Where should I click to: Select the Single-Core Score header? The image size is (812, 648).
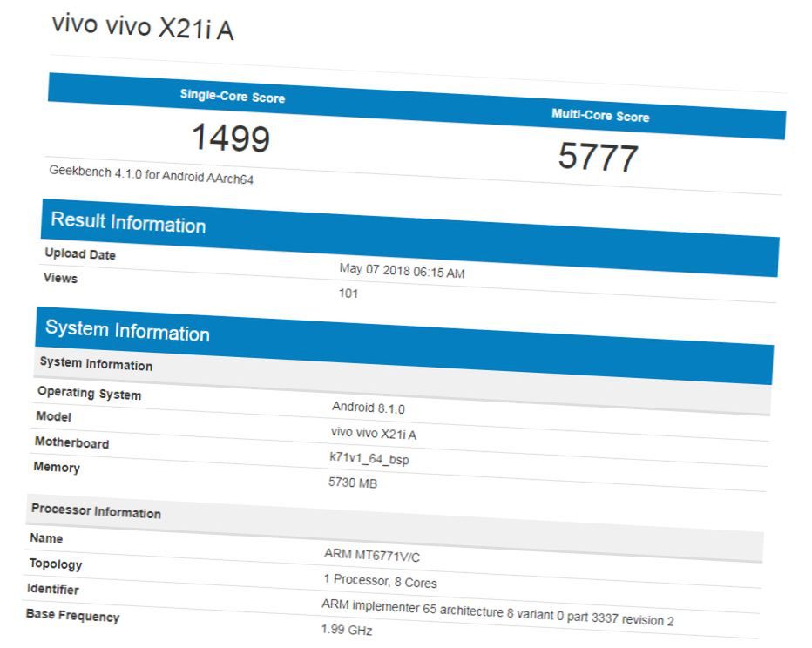coord(233,96)
